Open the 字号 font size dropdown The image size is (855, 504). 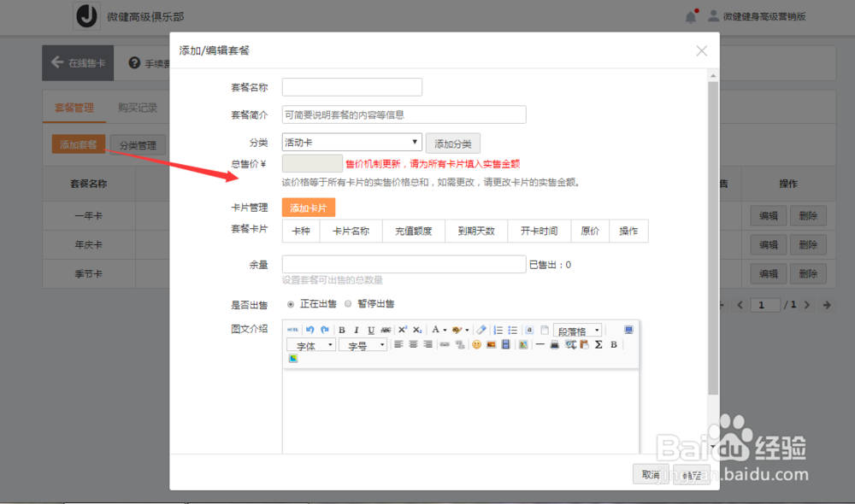pos(363,345)
